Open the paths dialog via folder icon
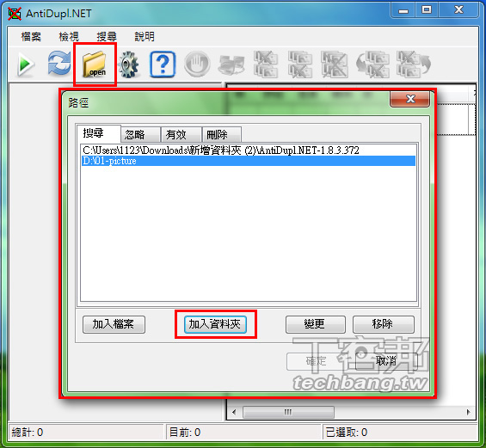The image size is (486, 448). 95,64
